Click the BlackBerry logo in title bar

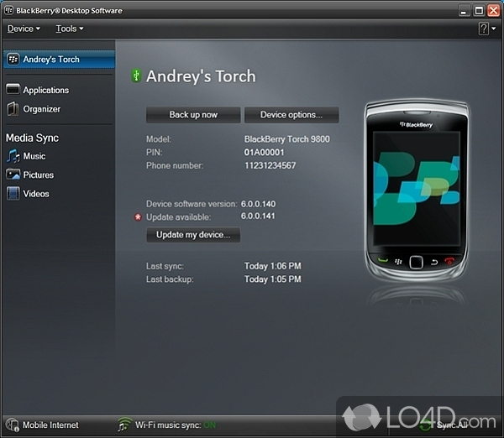(x=9, y=10)
